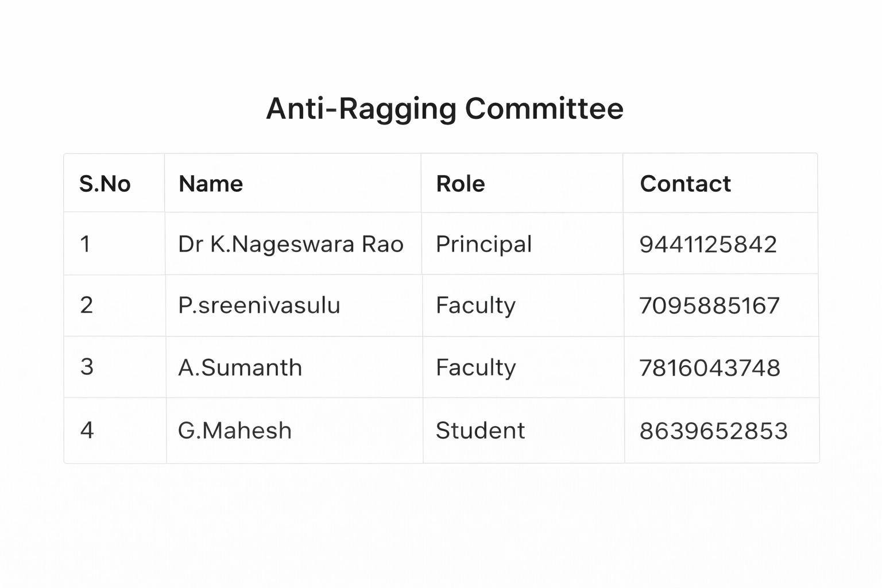The image size is (882, 588).
Task: Select serial number 4 cell
Action: coord(87,430)
